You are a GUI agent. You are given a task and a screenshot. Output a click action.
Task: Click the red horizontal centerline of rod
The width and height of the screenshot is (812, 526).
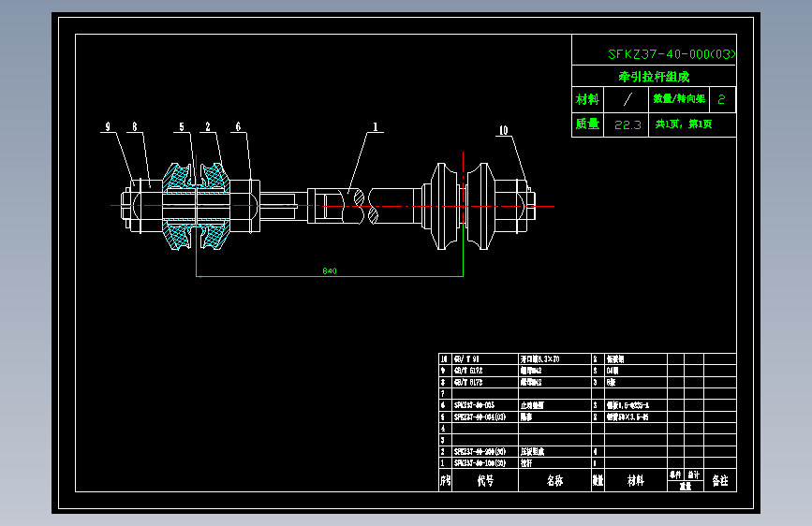332,206
